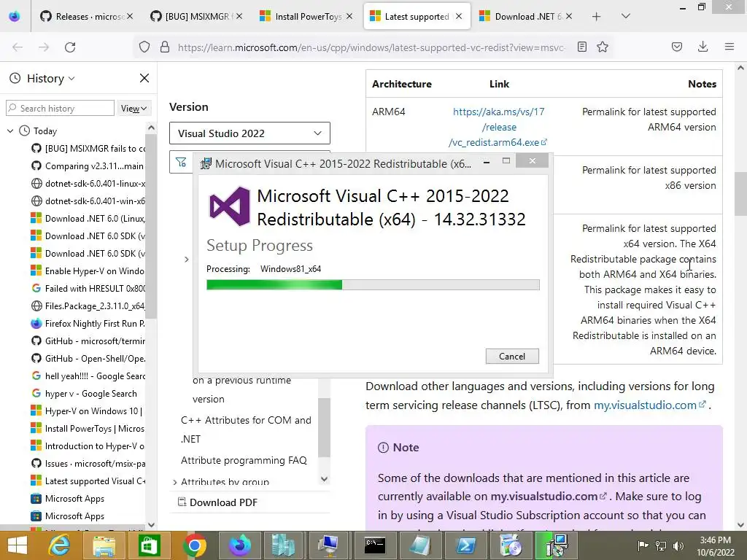Viewport: 747px width, 560px height.
Task: Open Internet Explorer on the taskbar
Action: coord(59,545)
